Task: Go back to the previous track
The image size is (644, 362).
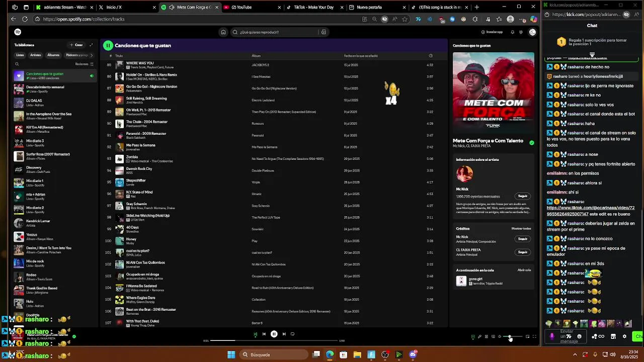Action: coord(264,334)
